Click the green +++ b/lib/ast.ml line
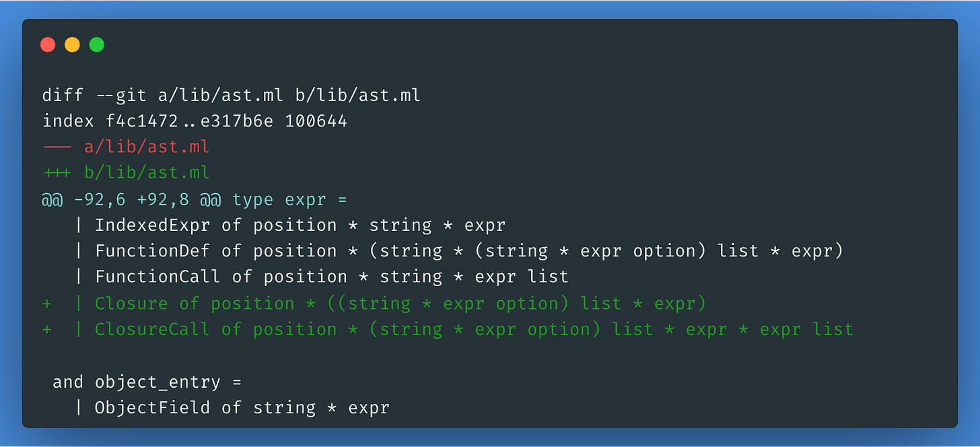 (x=126, y=174)
